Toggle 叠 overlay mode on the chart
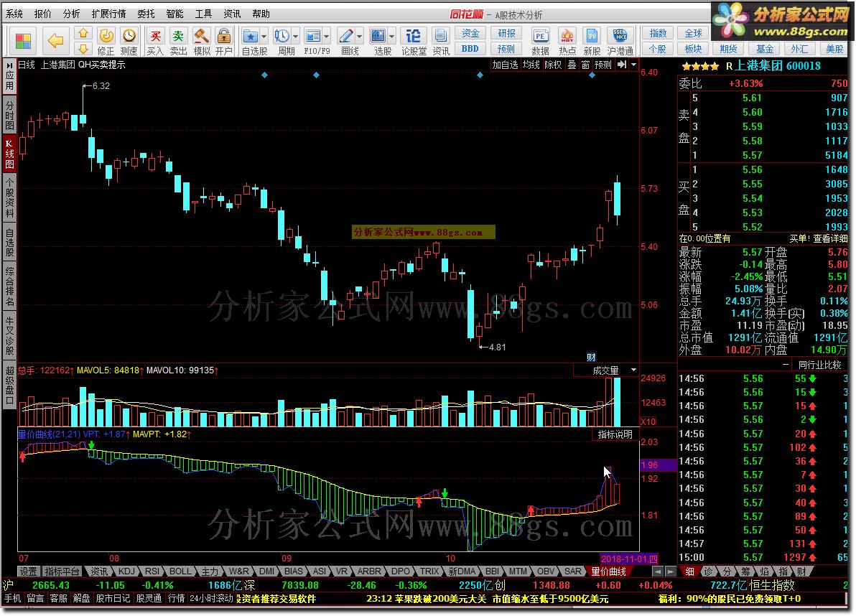The height and width of the screenshot is (616, 856). tap(572, 65)
